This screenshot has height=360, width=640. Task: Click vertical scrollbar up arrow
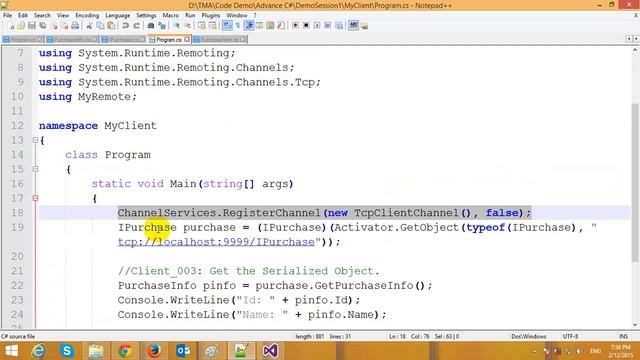(635, 51)
